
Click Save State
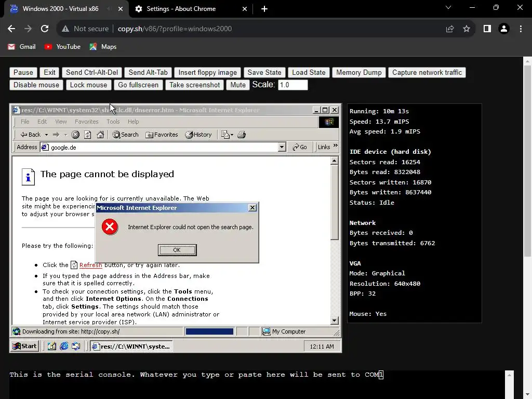264,73
